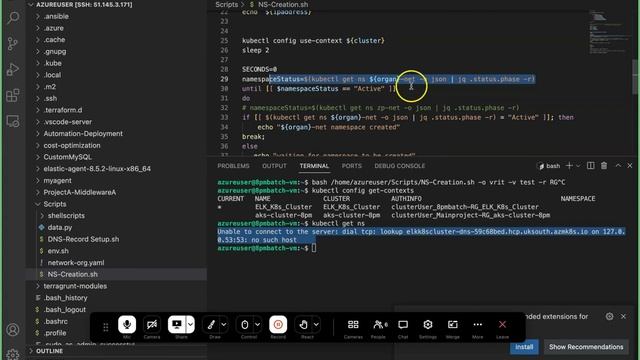The height and width of the screenshot is (360, 640).
Task: Click the Share screen button
Action: pyautogui.click(x=177, y=324)
